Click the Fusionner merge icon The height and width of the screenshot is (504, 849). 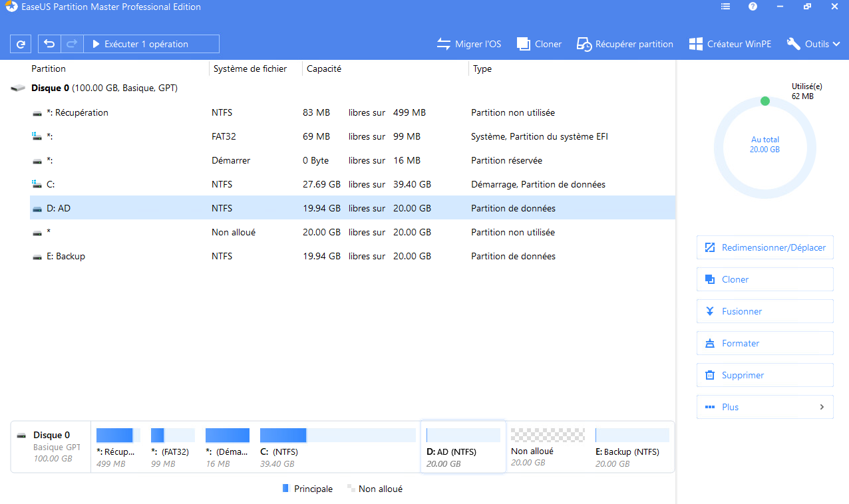[x=709, y=311]
